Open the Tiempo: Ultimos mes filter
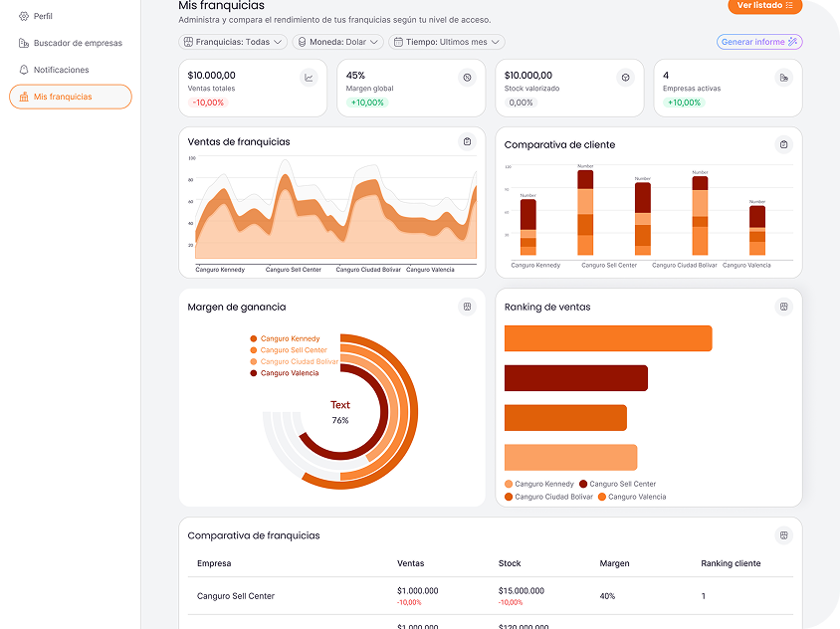Screen dimensions: 840x629 (447, 42)
